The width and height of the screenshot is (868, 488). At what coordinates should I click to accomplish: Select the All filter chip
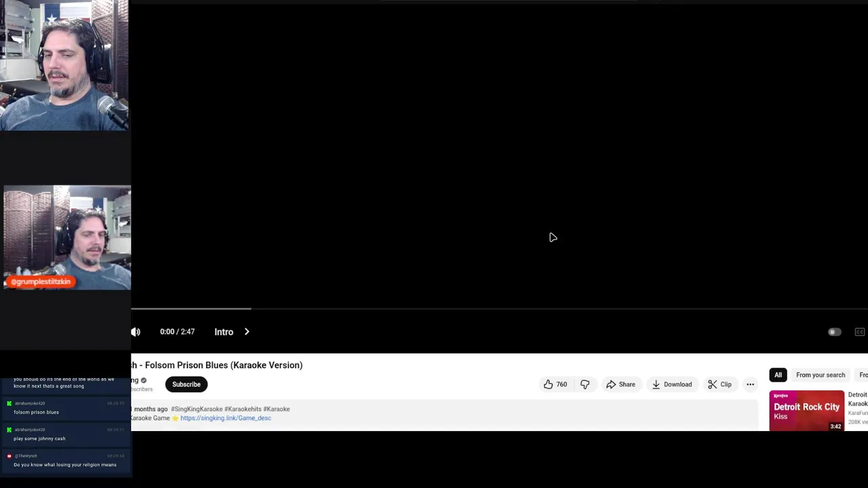coord(778,375)
